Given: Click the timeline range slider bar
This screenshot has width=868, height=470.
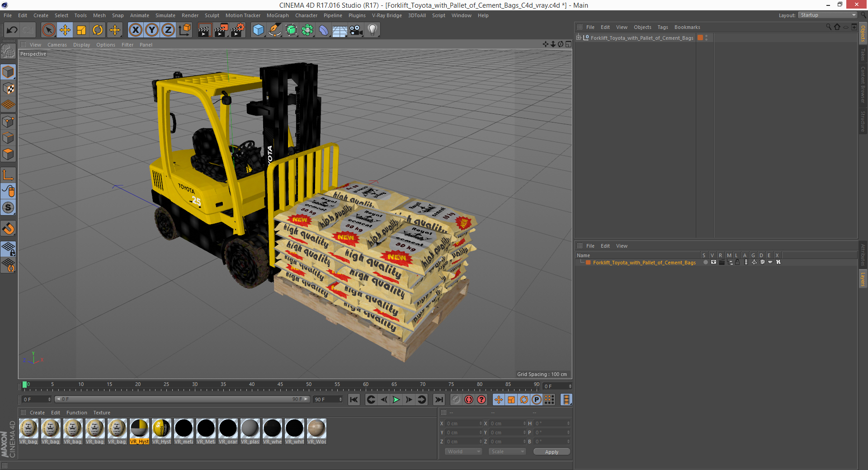Looking at the screenshot, I should click(182, 399).
